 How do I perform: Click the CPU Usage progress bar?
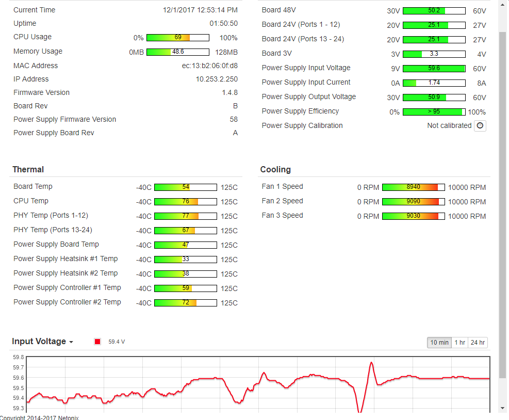[177, 38]
